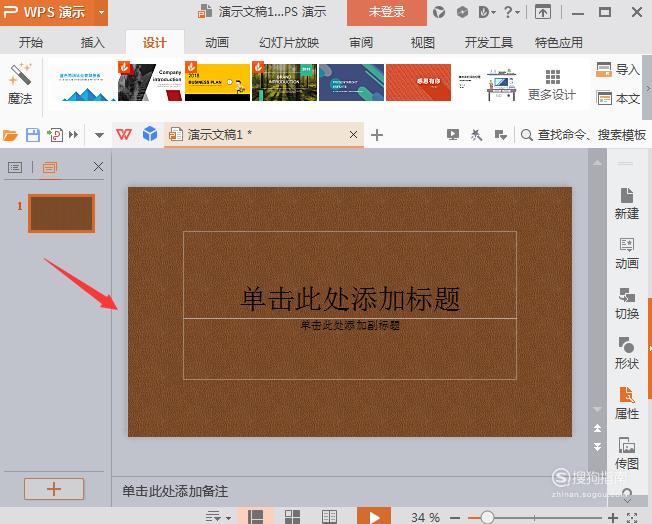Image resolution: width=652 pixels, height=524 pixels.
Task: Close the 演示文稿1 document tab
Action: point(353,135)
